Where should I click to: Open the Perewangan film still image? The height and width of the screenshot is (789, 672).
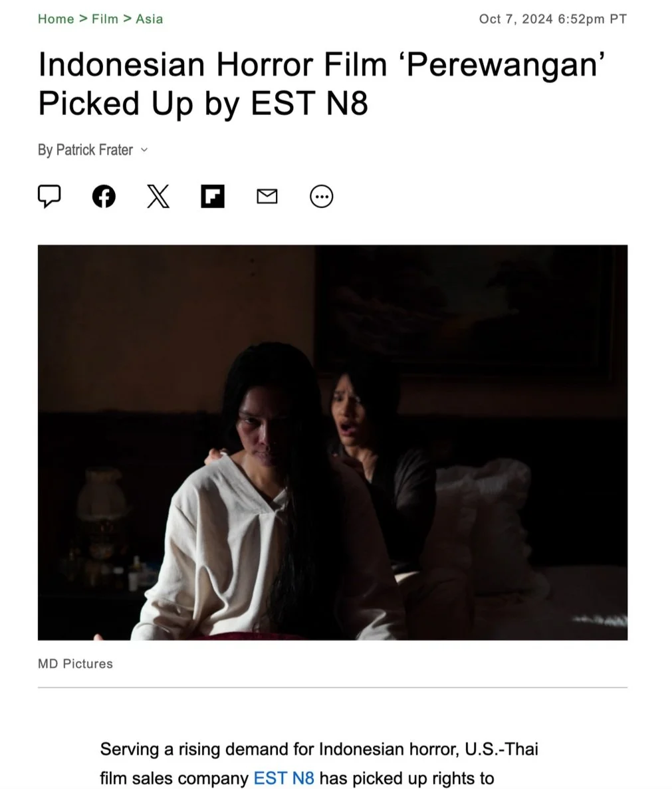point(332,442)
